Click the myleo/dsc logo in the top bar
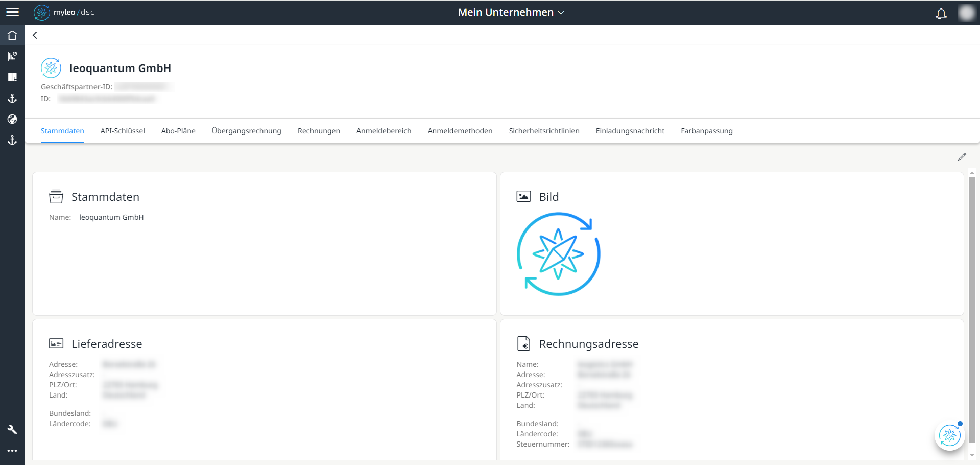 coord(64,12)
